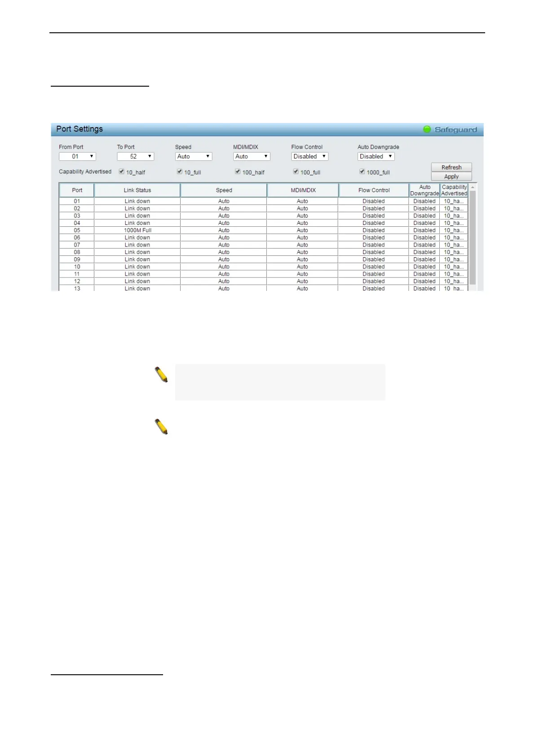
Task: Click Link down cell for port 06
Action: 137,237
